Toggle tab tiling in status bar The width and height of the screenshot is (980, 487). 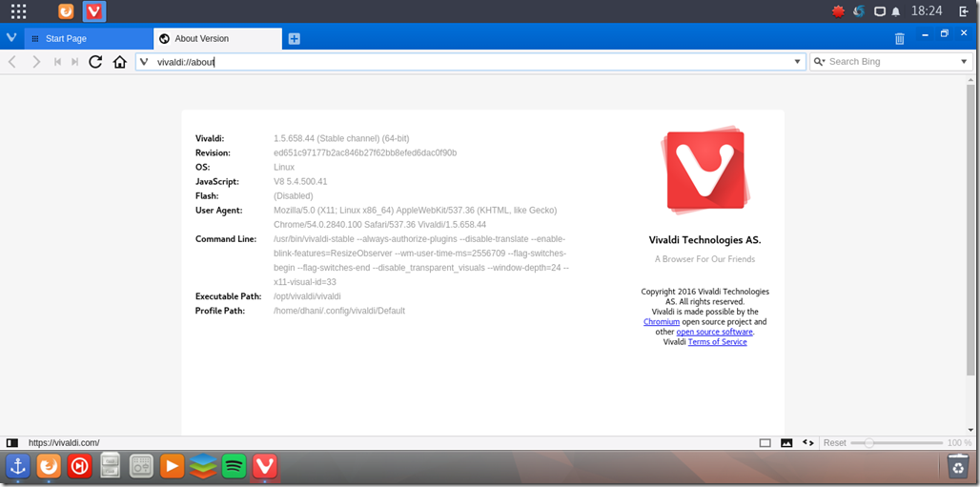point(765,442)
